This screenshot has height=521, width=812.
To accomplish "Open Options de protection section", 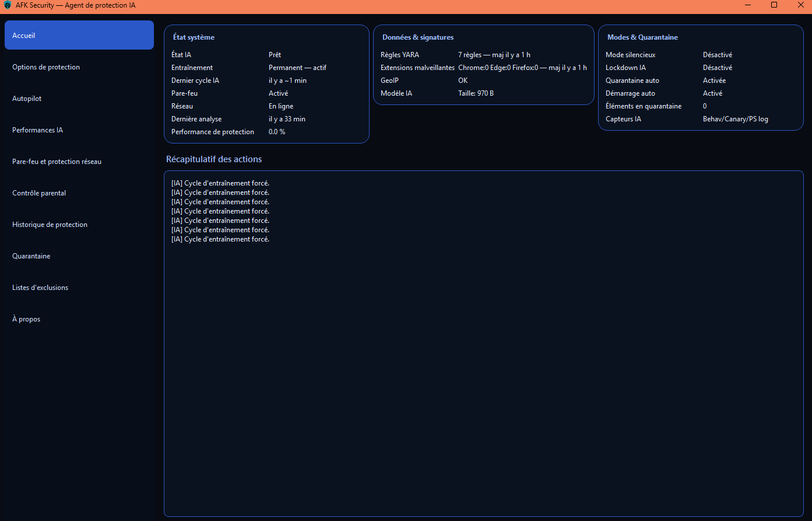I will pos(46,67).
